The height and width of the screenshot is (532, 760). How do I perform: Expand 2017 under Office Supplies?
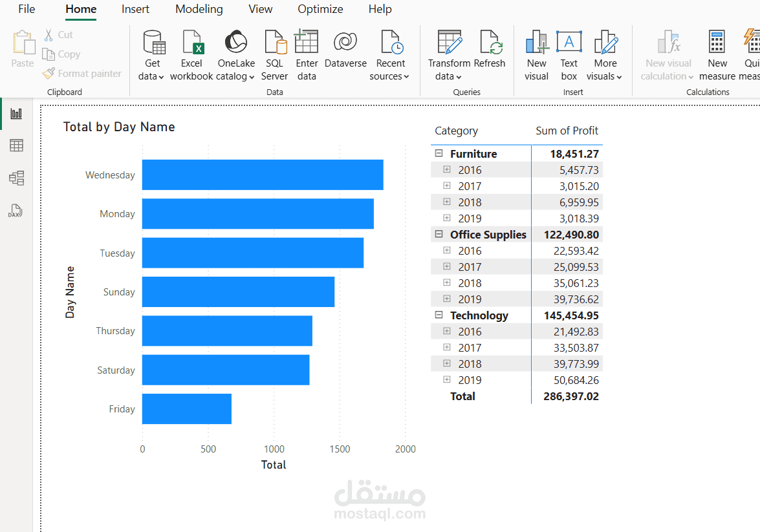447,266
